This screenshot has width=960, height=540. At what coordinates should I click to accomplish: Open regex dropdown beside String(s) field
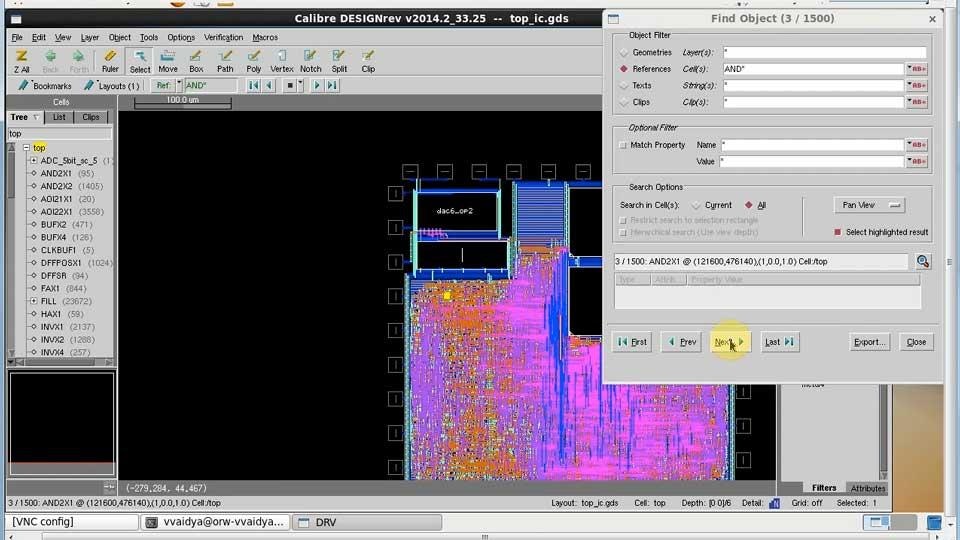(917, 86)
